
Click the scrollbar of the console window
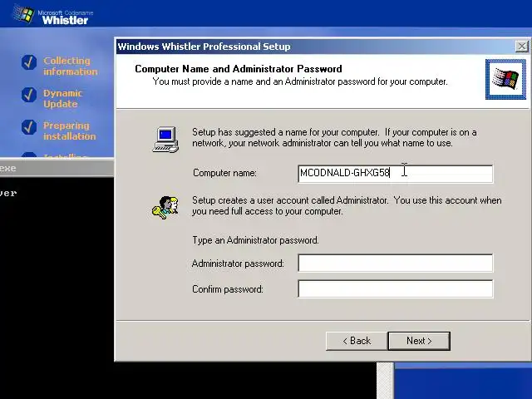click(x=385, y=381)
